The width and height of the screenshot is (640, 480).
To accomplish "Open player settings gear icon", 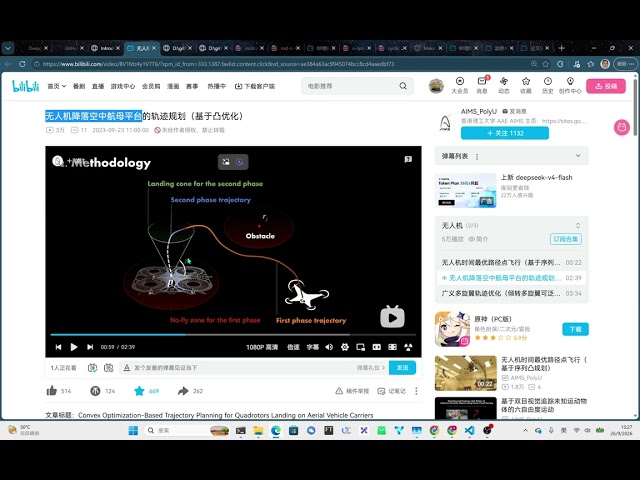I will (345, 347).
